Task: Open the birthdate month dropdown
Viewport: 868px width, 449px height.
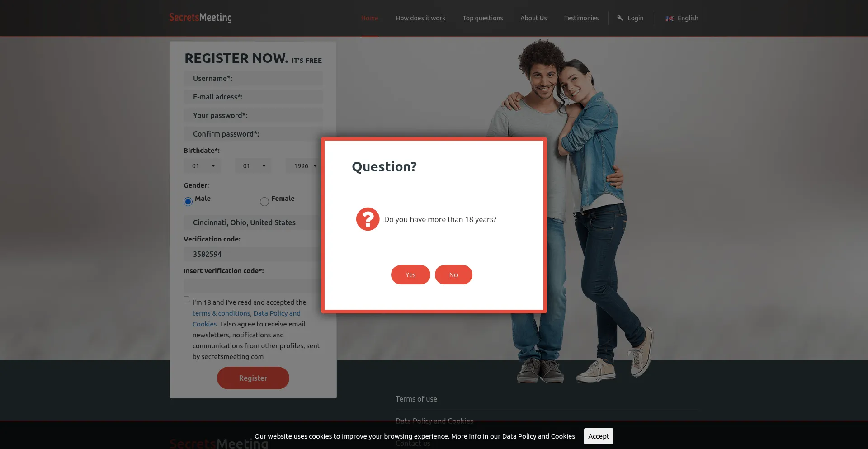Action: point(253,166)
